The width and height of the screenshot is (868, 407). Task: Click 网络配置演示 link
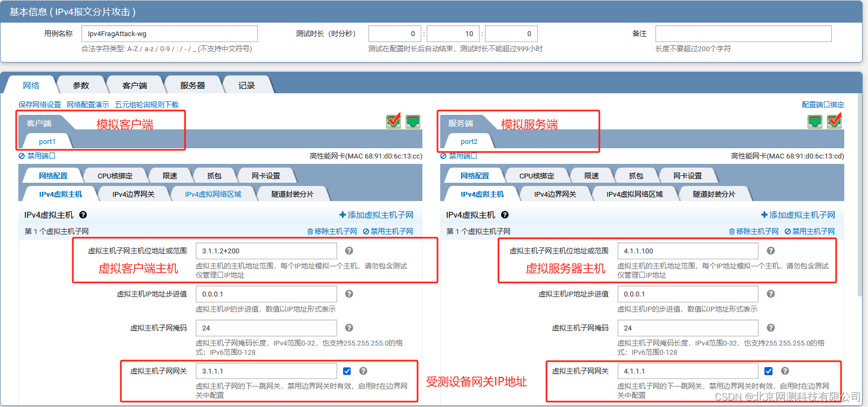(88, 105)
